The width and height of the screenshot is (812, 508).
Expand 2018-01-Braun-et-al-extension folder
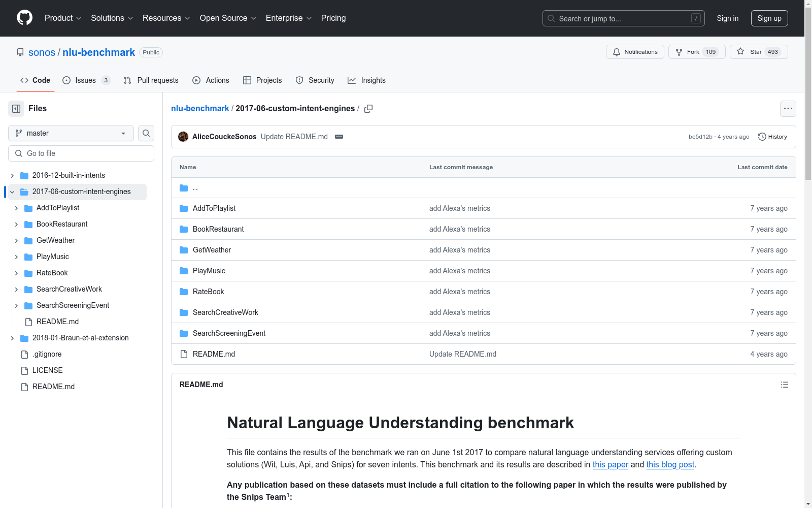12,338
